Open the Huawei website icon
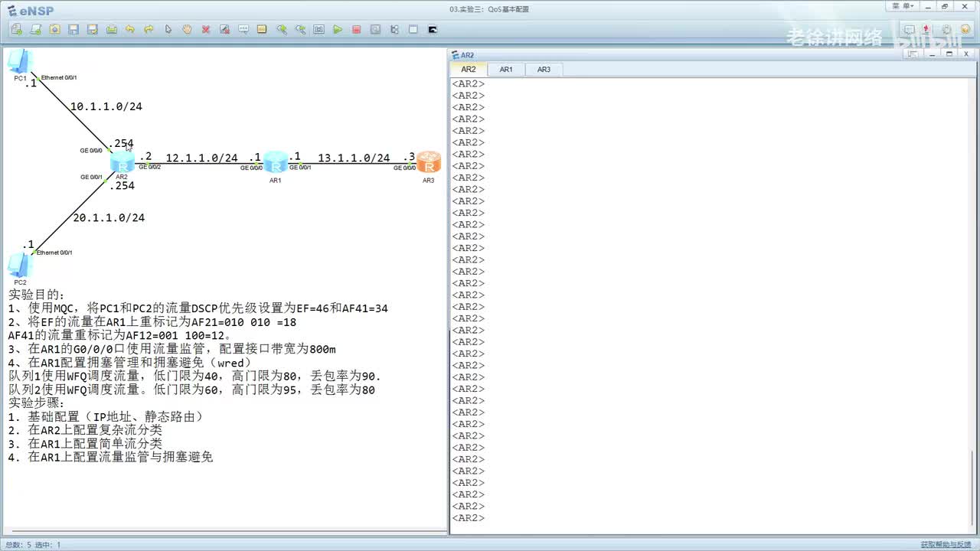 (927, 30)
